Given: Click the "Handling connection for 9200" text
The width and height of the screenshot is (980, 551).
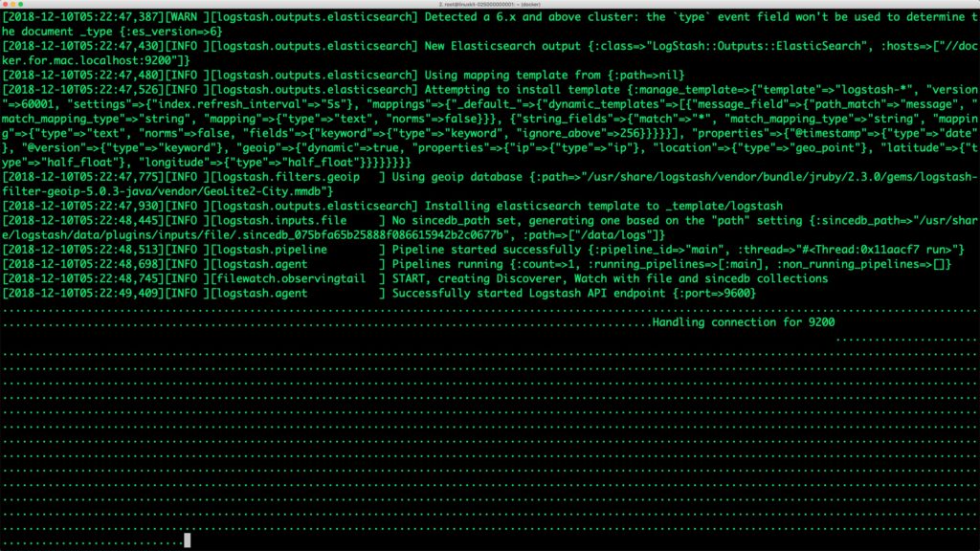Looking at the screenshot, I should point(743,322).
